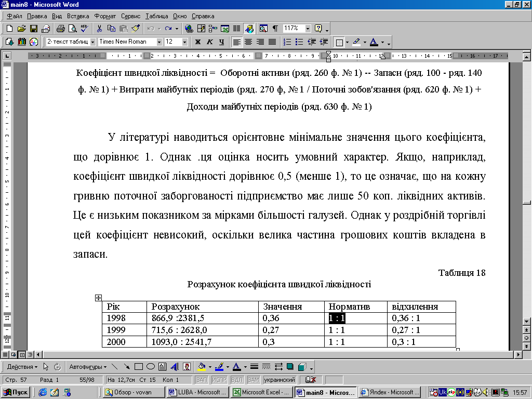The image size is (532, 399).
Task: Click the Columns icon
Action: 237,29
